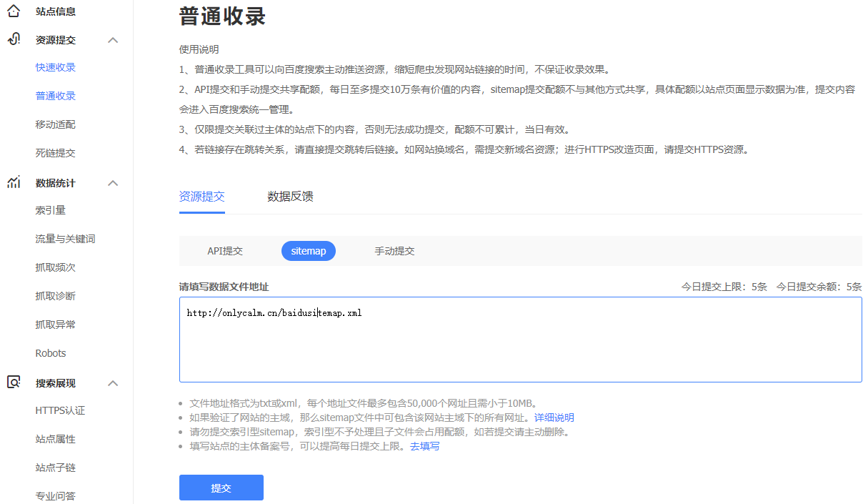Click the 提交 submit button

coord(221,488)
